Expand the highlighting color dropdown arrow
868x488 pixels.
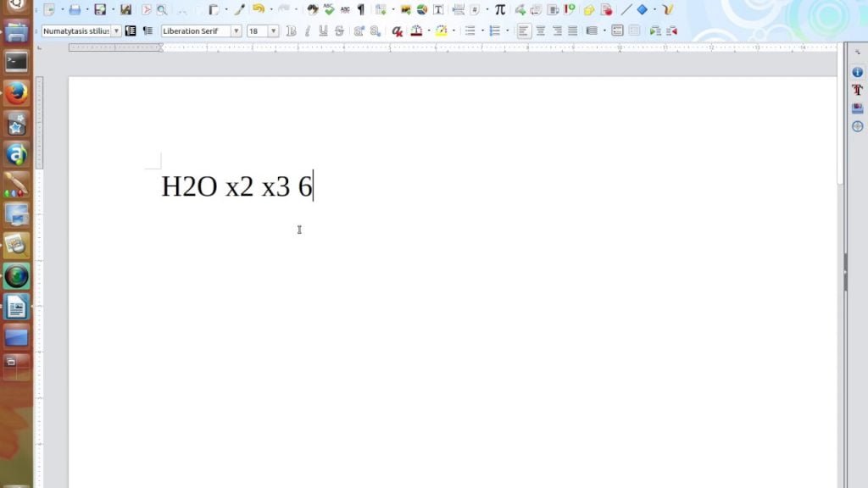click(x=454, y=31)
